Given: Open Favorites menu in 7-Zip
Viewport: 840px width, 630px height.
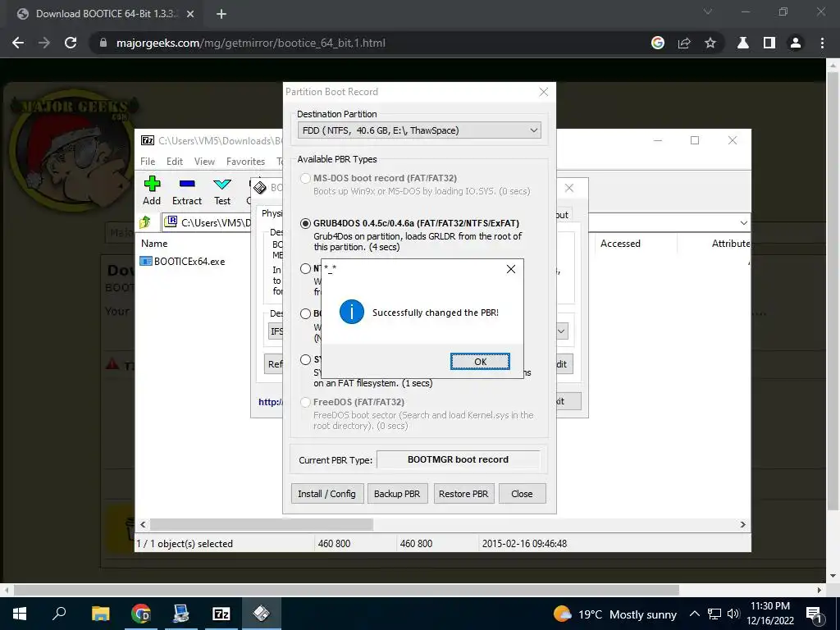Looking at the screenshot, I should tap(245, 162).
